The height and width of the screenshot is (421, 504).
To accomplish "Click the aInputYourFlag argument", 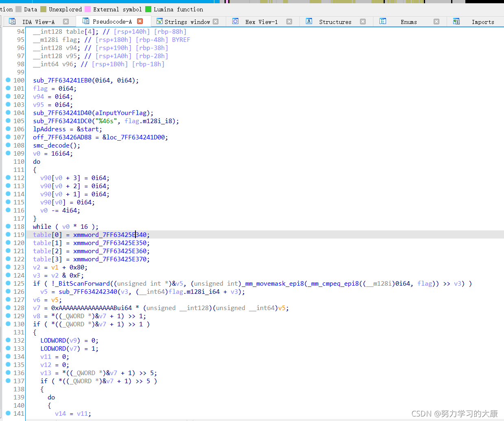I will point(121,113).
